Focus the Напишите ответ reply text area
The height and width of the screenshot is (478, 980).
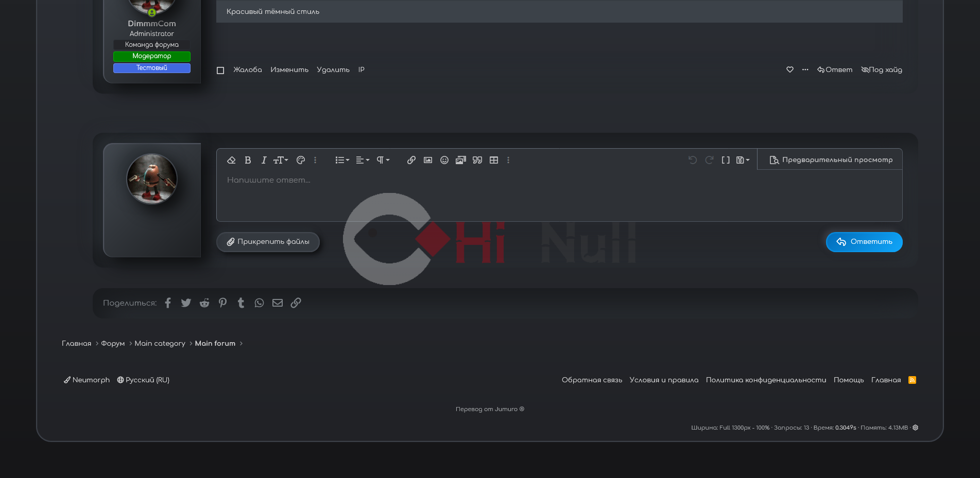tap(559, 196)
